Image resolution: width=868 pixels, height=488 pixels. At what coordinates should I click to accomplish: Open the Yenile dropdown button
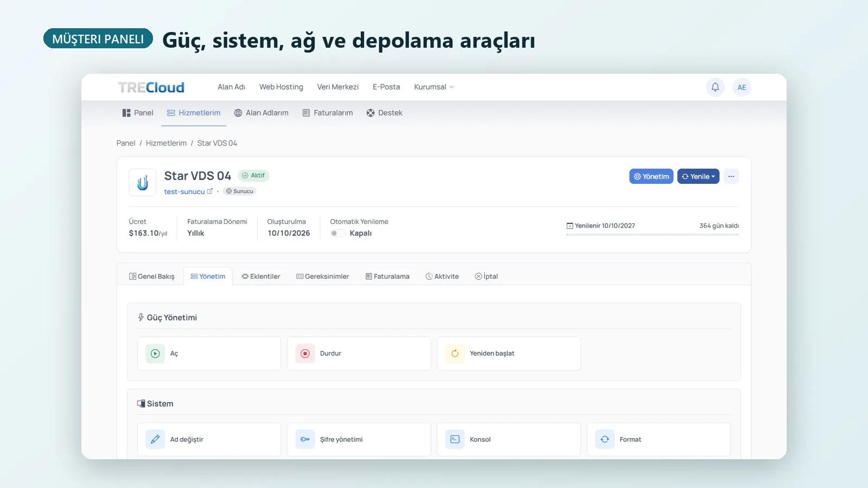click(x=698, y=176)
